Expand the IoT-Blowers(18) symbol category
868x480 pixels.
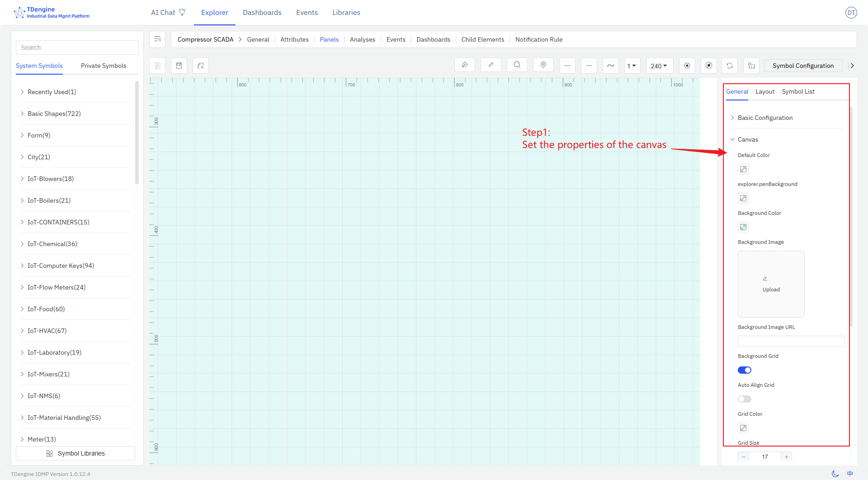pos(51,179)
